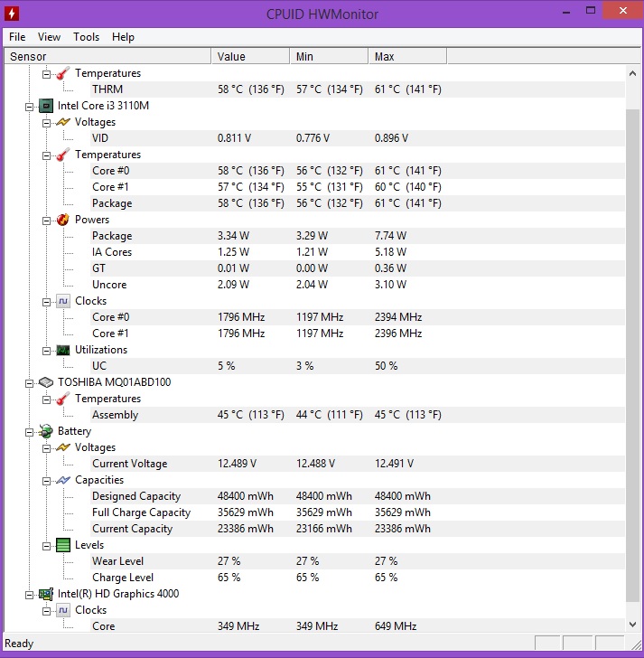Image resolution: width=644 pixels, height=658 pixels.
Task: Collapse the Intel Core i3 3110M node
Action: pos(29,107)
